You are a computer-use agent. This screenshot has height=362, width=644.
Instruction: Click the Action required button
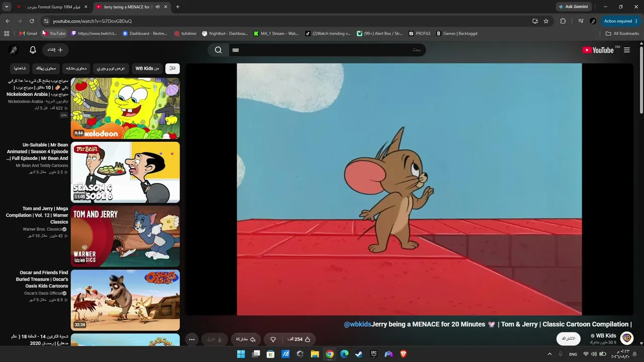coord(618,21)
